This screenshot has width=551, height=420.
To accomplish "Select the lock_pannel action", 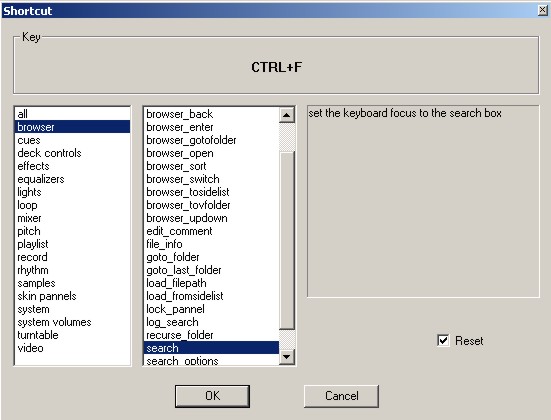I will coord(212,309).
